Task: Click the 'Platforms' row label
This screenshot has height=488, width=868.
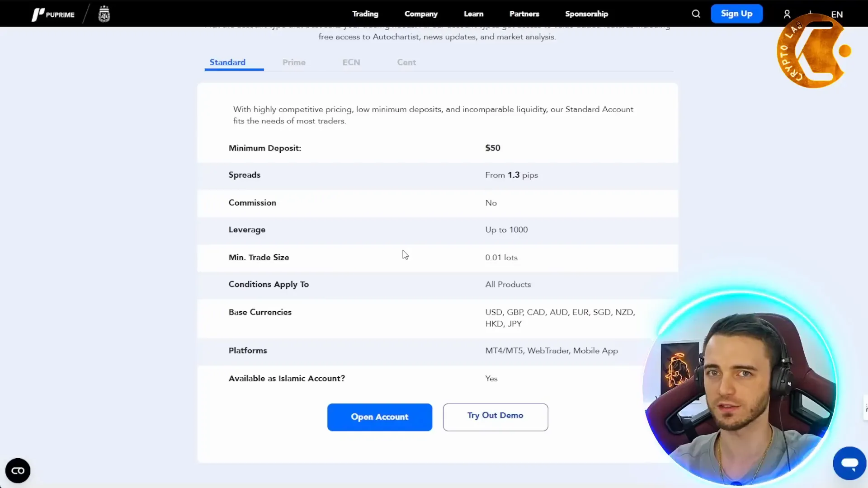Action: pos(248,351)
